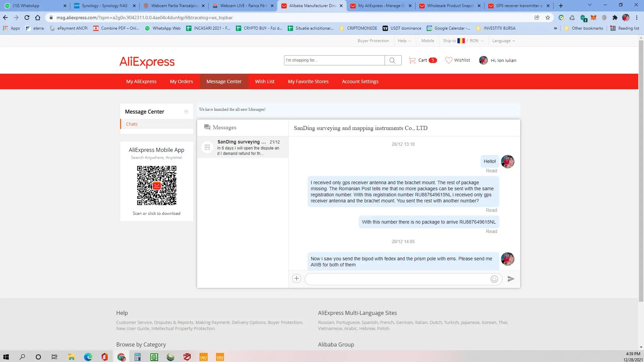Click the Russian language site link
The width and height of the screenshot is (644, 362).
[326, 322]
